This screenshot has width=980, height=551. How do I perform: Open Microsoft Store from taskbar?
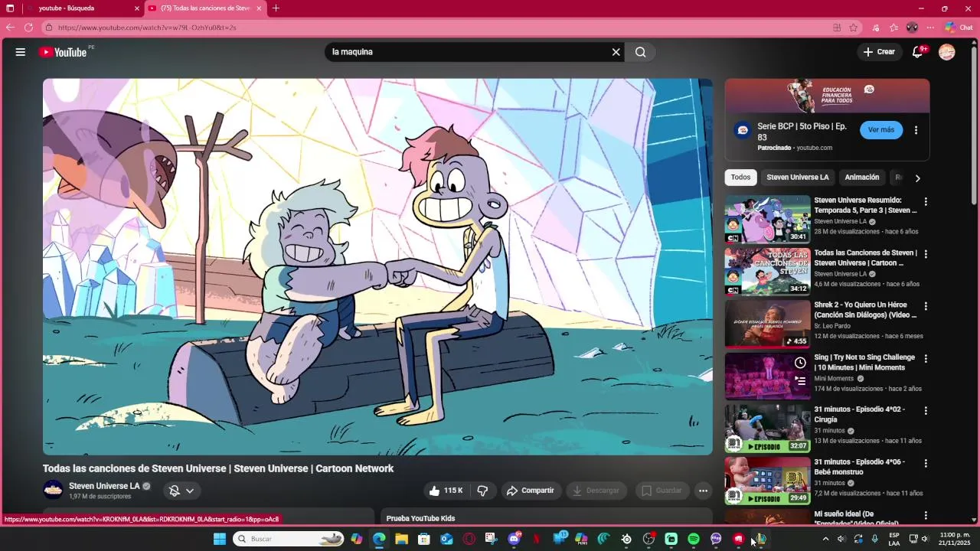(423, 539)
